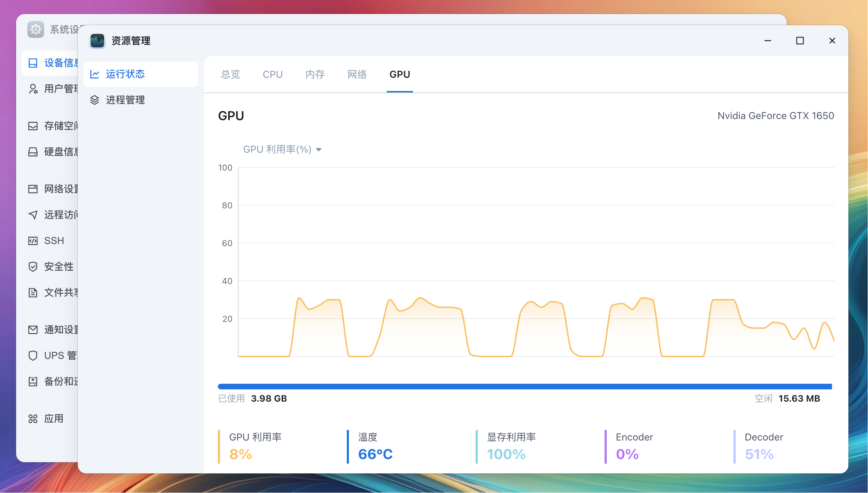Expand the GPU 利用率(%) metric dropdown

click(x=277, y=150)
